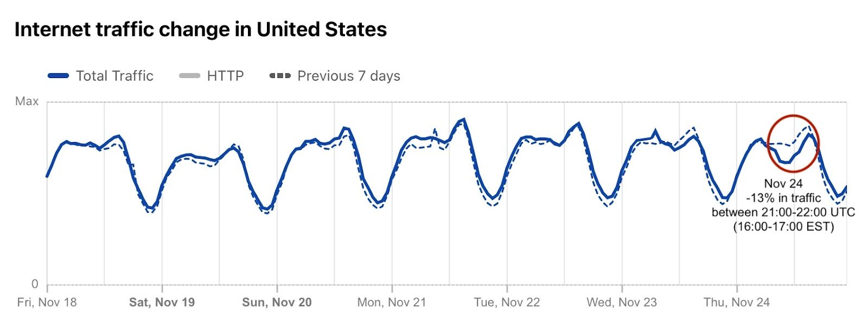Click the "between 21:00-22:00 UTC" annotation line

tap(783, 212)
